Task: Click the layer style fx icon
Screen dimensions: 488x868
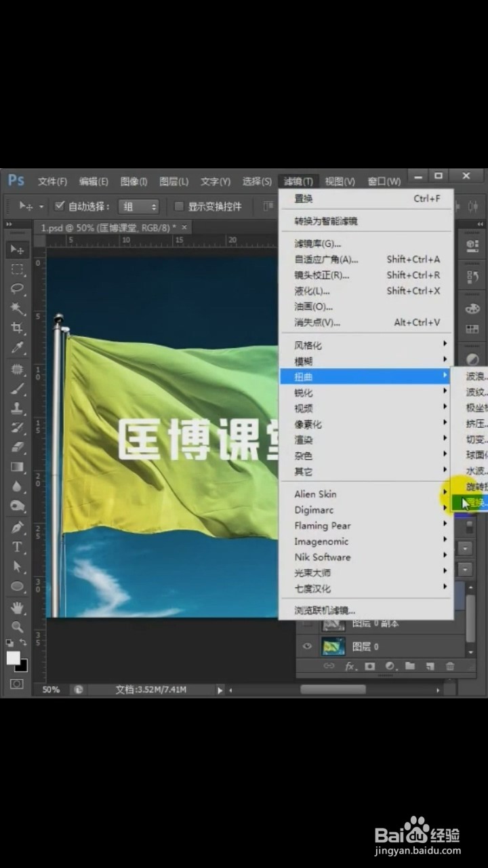Action: 350,667
